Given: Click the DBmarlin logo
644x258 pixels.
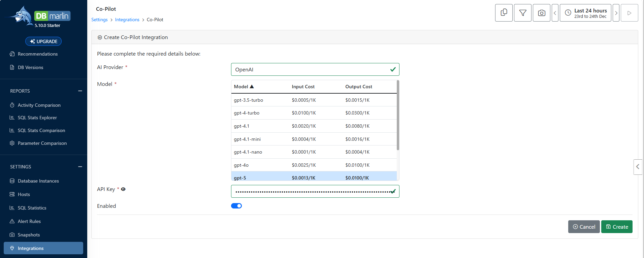Looking at the screenshot, I should pyautogui.click(x=39, y=17).
